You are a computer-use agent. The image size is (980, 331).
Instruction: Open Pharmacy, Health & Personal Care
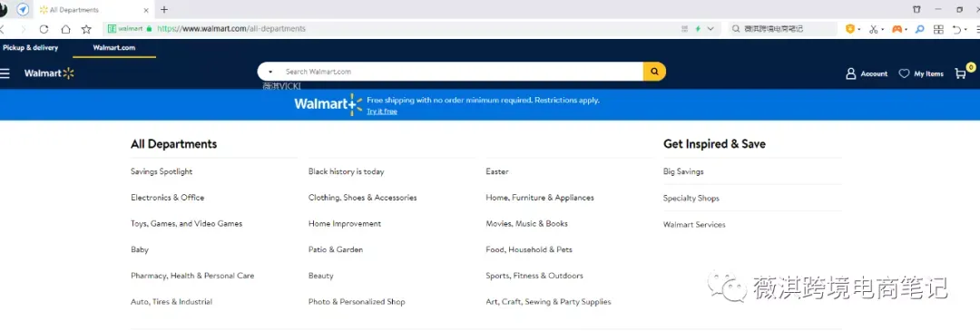[x=192, y=276]
